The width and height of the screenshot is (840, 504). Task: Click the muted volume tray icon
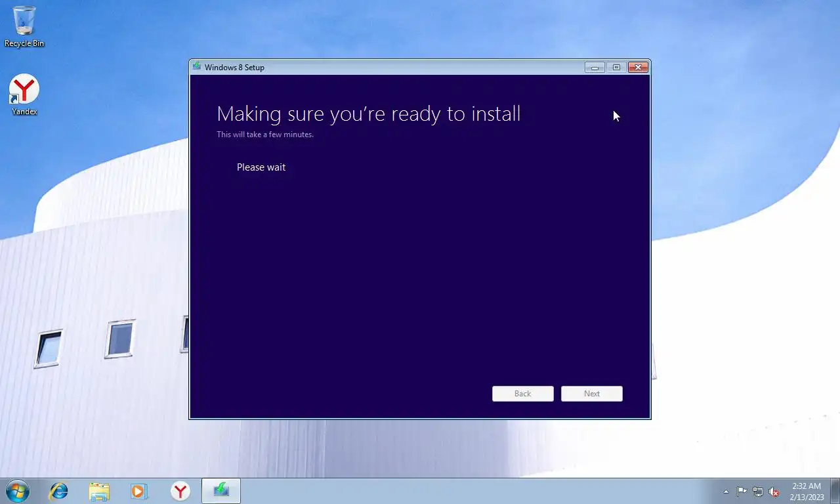774,492
